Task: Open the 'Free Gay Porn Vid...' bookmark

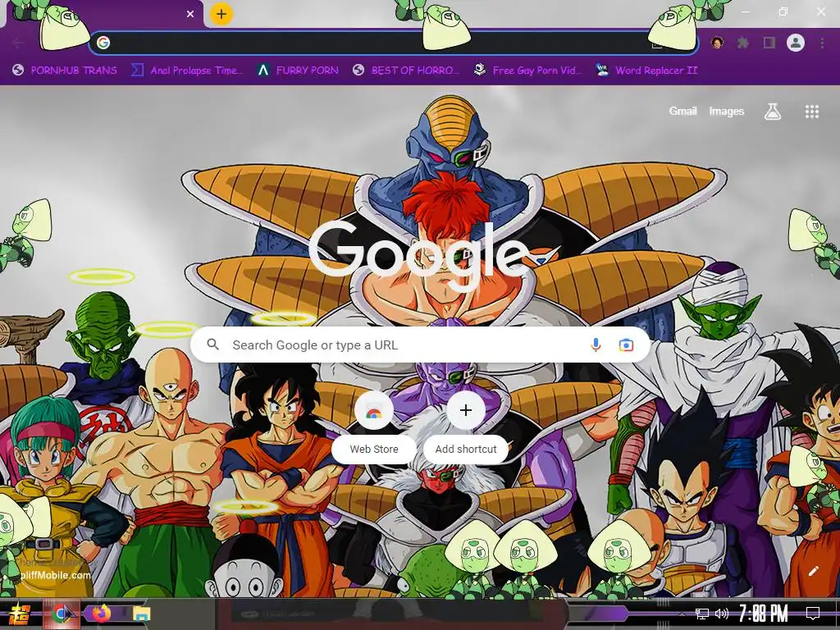Action: click(527, 71)
